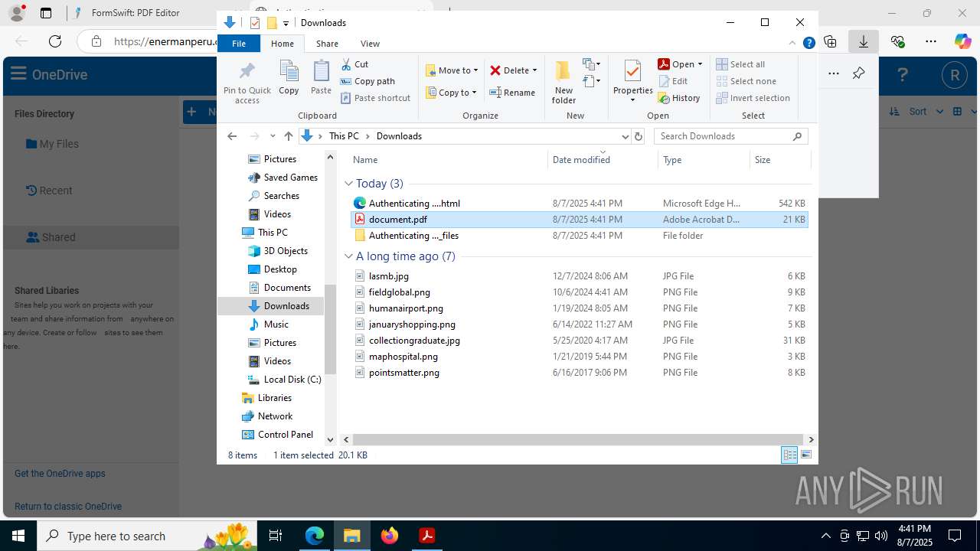Switch to the Share ribbon tab
Image resolution: width=980 pixels, height=551 pixels.
[327, 44]
